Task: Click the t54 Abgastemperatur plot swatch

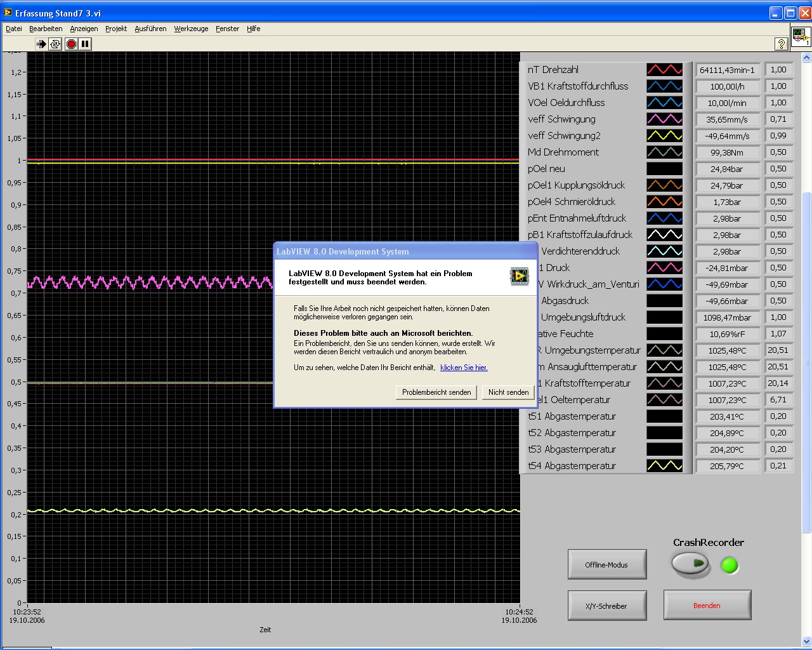Action: point(665,466)
